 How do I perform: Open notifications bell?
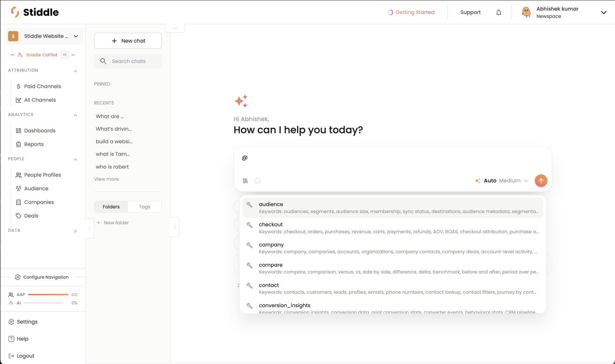tap(499, 12)
